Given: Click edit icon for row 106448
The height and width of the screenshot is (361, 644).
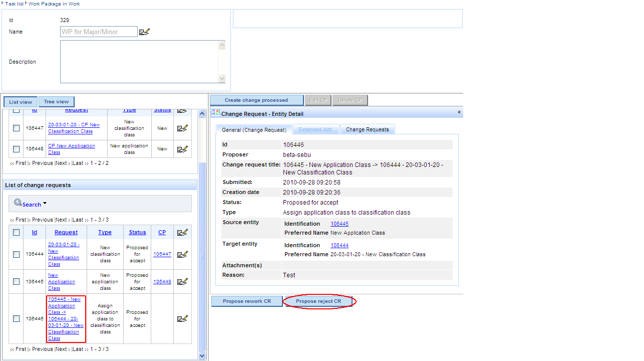Looking at the screenshot, I should click(182, 149).
